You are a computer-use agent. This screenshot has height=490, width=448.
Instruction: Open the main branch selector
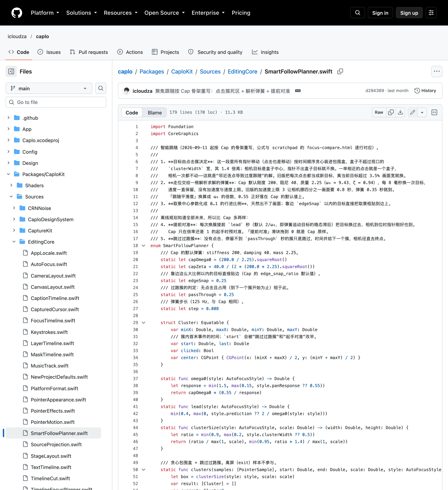click(49, 88)
